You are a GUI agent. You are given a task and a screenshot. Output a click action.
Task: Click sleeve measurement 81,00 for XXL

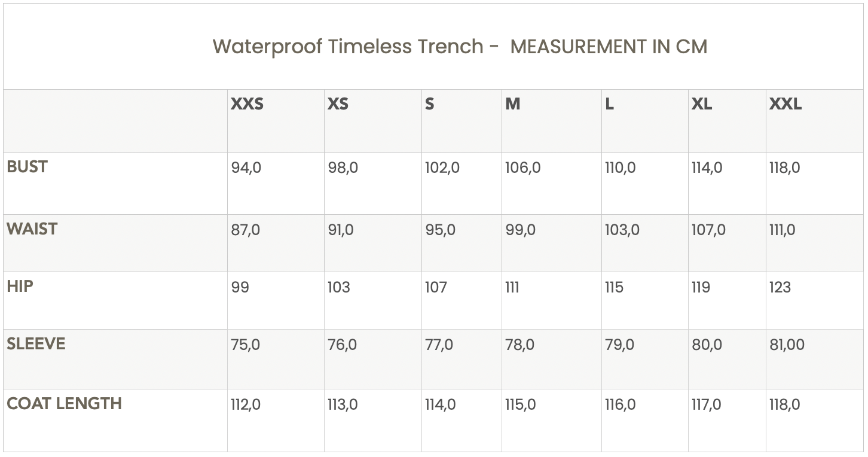(787, 345)
